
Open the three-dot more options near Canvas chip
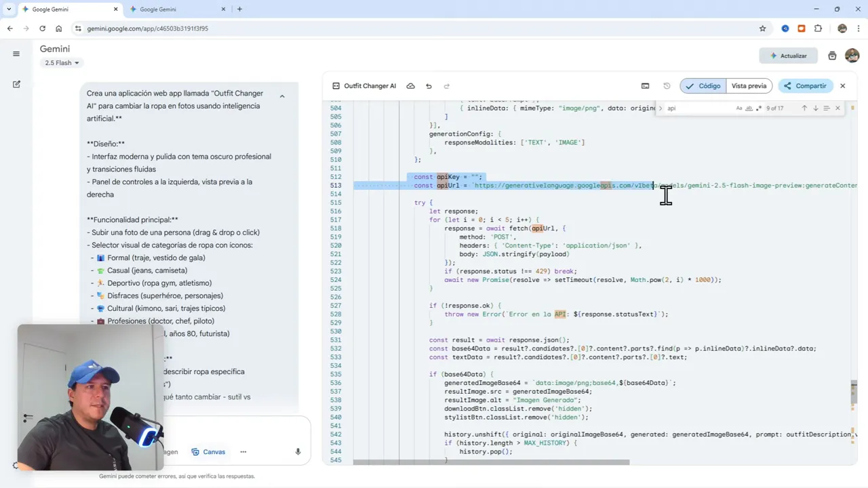click(x=243, y=451)
